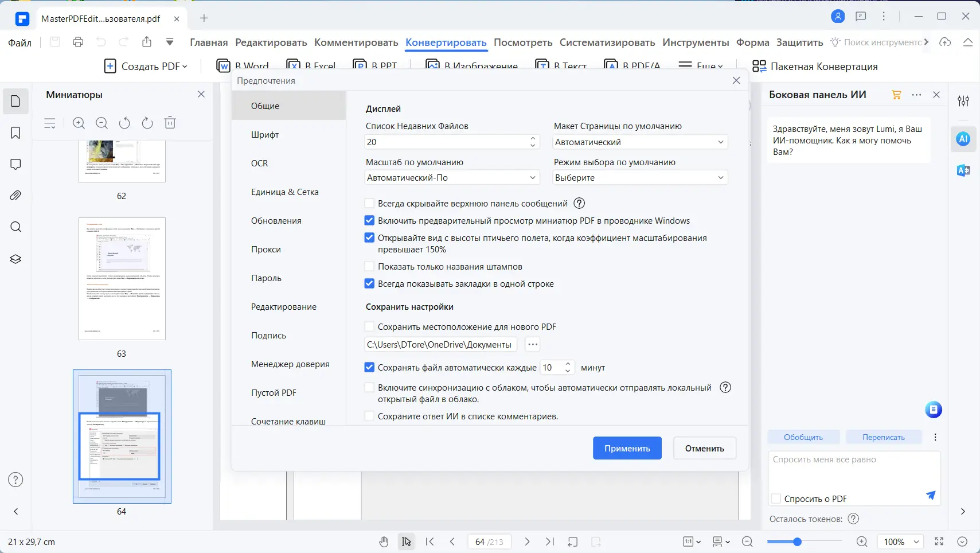
Task: Click the zoom slider handle in status bar
Action: point(797,542)
